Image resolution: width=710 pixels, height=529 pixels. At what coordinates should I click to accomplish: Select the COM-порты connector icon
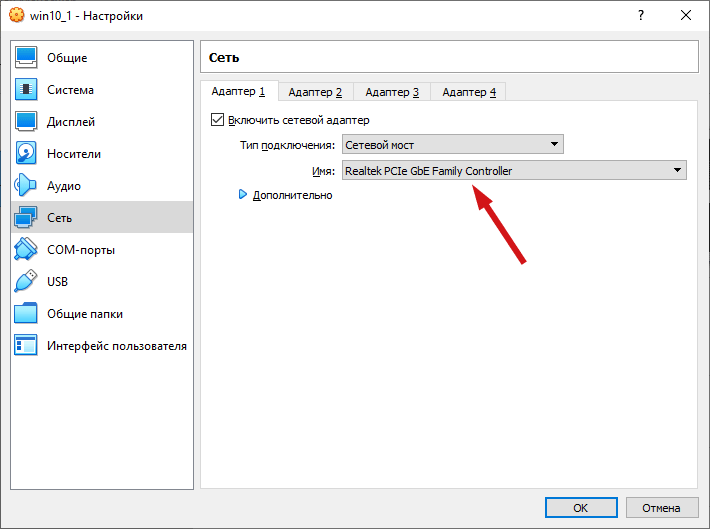click(26, 250)
